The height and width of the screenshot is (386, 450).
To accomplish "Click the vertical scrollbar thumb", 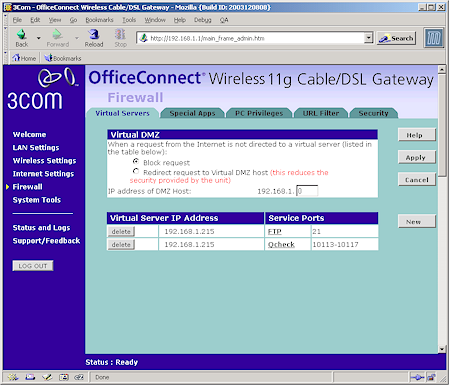I will 442,125.
